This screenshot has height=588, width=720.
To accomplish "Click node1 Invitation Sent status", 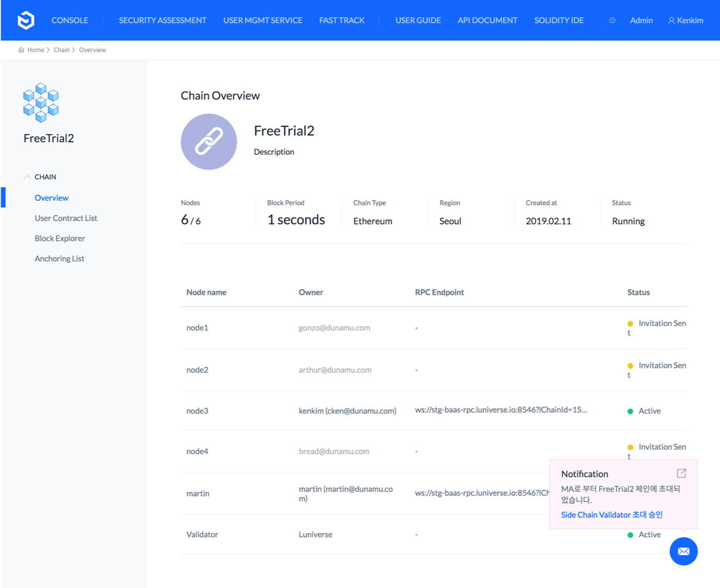I will pyautogui.click(x=657, y=328).
